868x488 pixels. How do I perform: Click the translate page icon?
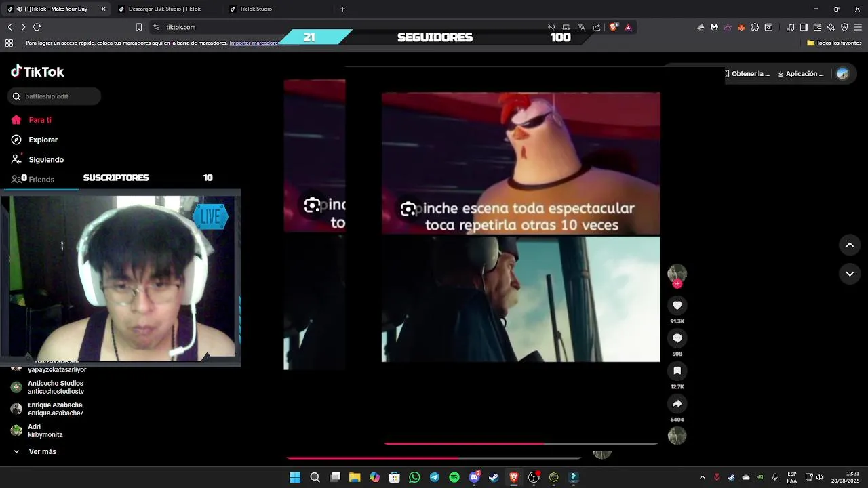point(581,27)
